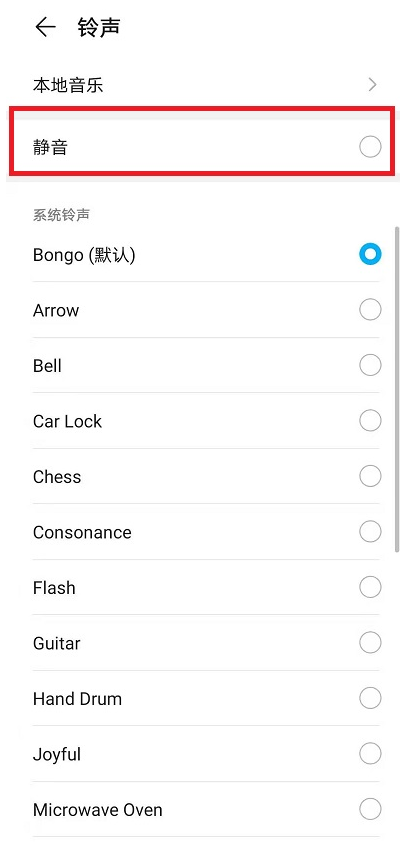Choose the Bell ringtone radio button
The image size is (400, 842).
(370, 365)
